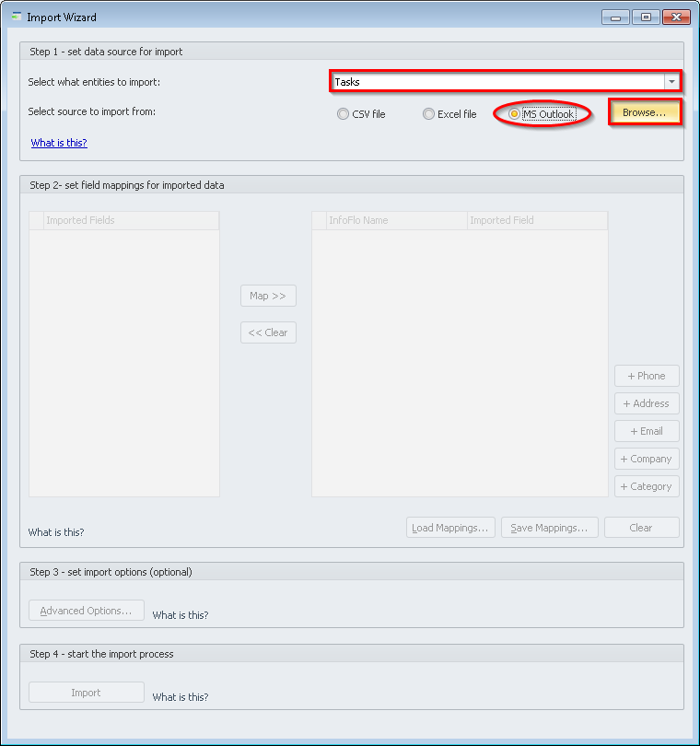The width and height of the screenshot is (700, 746).
Task: Choose MS Outlook as import source
Action: coord(514,114)
